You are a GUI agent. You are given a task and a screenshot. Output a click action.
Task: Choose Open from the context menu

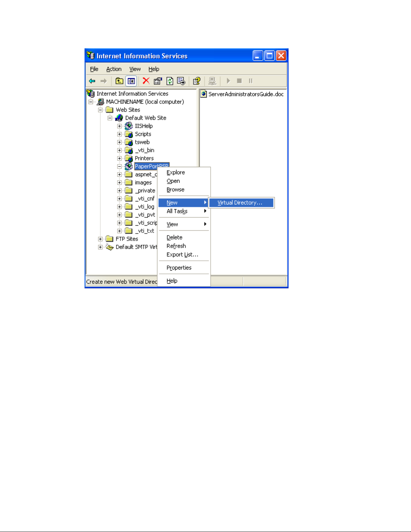point(184,181)
